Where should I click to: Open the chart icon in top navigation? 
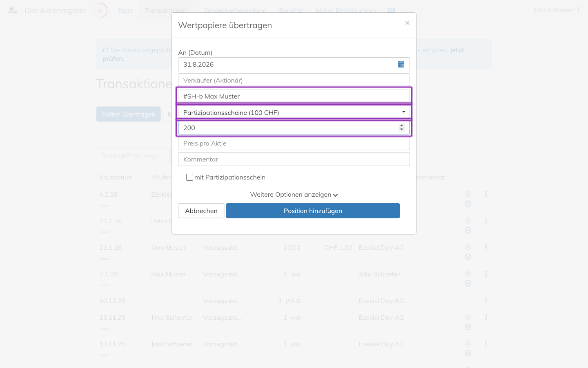pos(391,11)
